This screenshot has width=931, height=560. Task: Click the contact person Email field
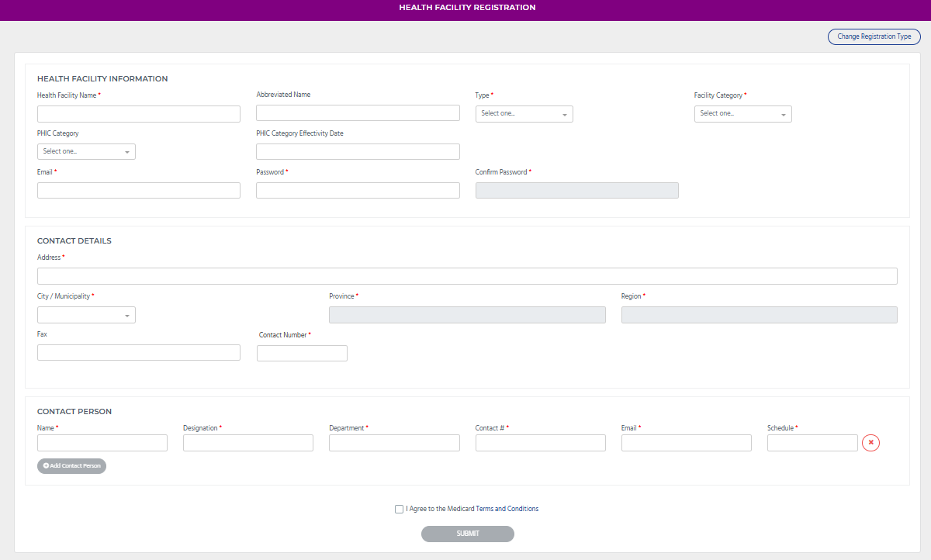pyautogui.click(x=687, y=443)
